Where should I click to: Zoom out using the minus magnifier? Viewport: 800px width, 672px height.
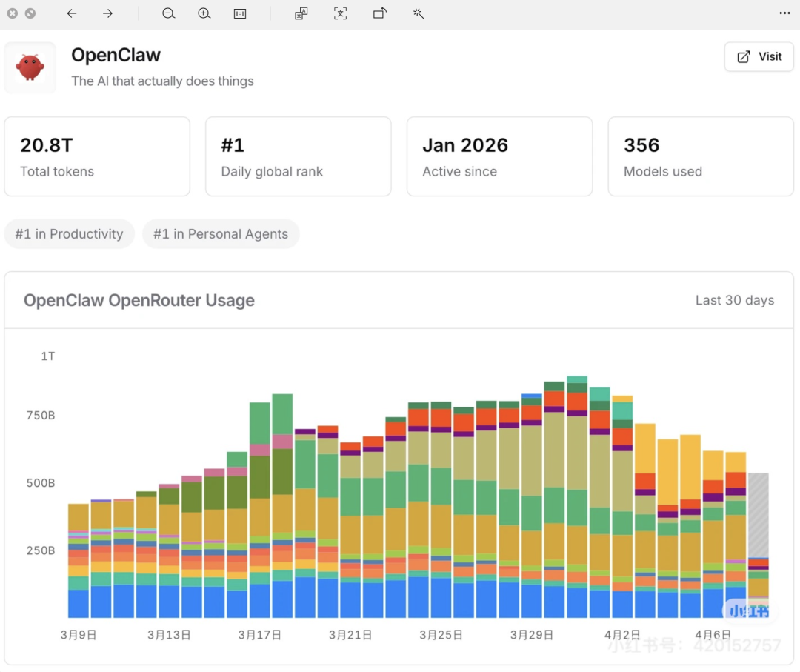[x=169, y=13]
